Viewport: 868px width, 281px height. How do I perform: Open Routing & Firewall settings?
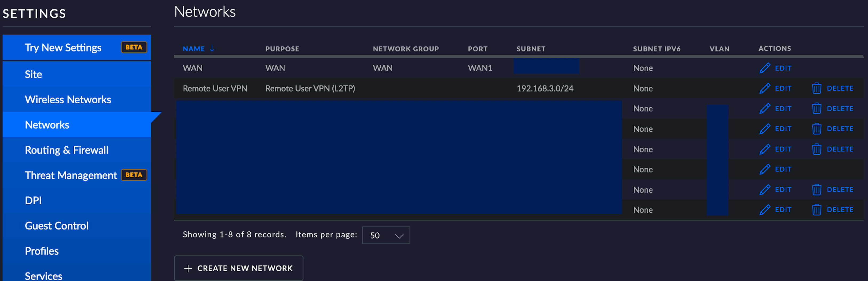pyautogui.click(x=66, y=150)
